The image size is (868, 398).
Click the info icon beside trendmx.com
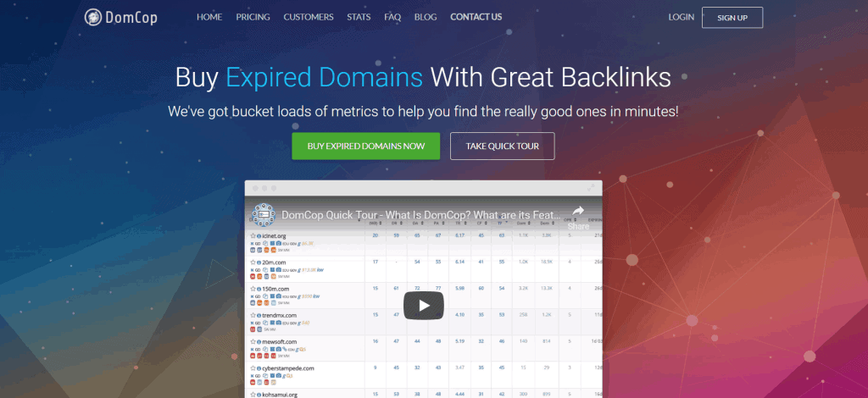click(259, 316)
